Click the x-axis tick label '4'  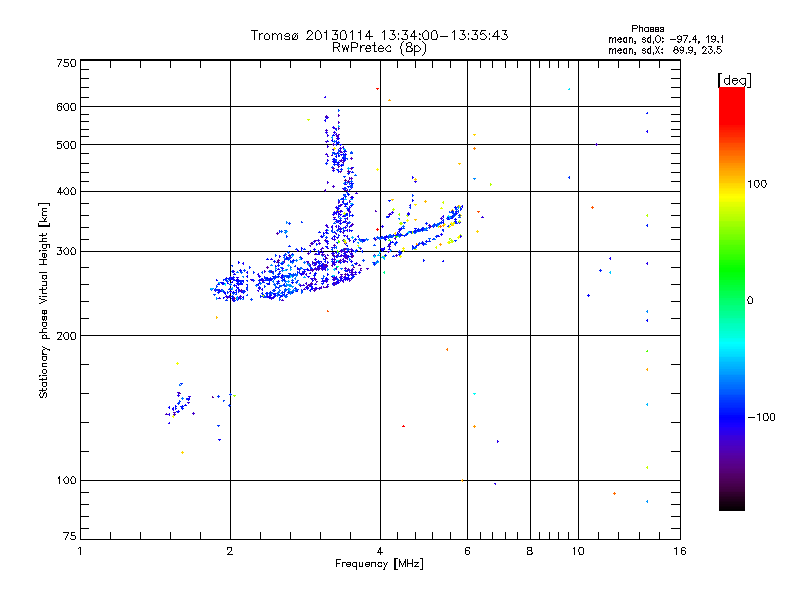(380, 551)
